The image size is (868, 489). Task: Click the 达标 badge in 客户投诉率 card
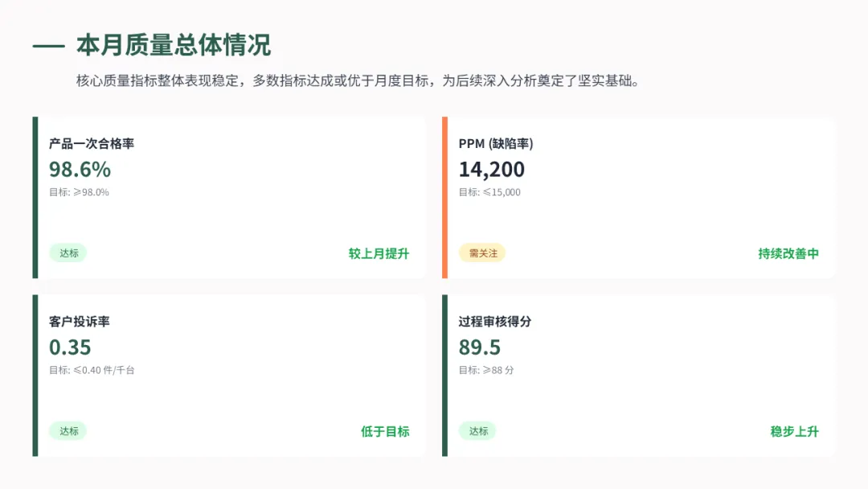[x=68, y=431]
